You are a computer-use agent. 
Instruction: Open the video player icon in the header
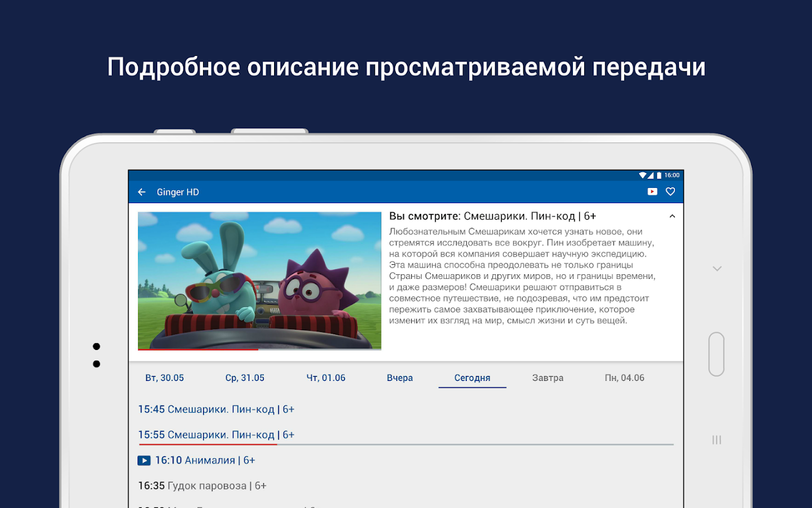click(652, 192)
